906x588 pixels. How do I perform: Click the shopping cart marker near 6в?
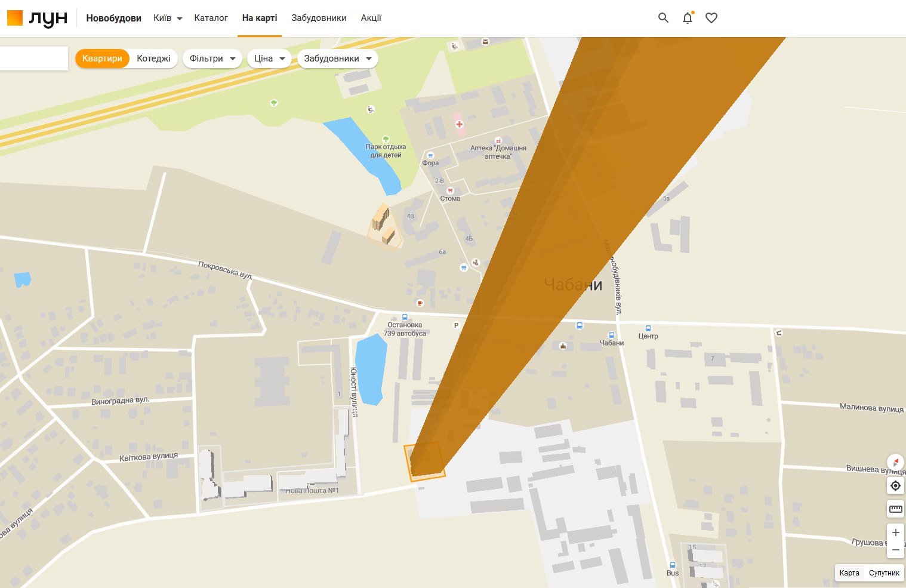pos(464,267)
